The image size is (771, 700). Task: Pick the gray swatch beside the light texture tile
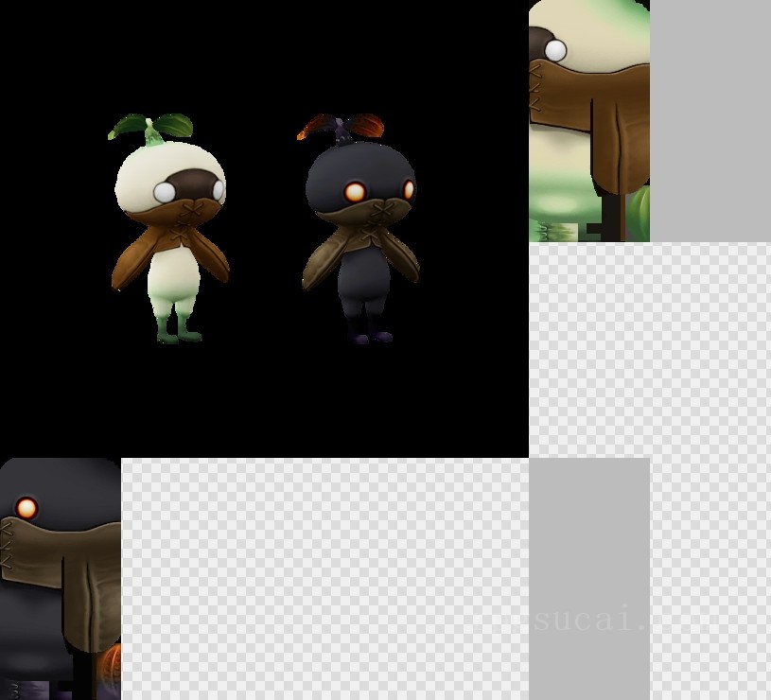[710, 121]
